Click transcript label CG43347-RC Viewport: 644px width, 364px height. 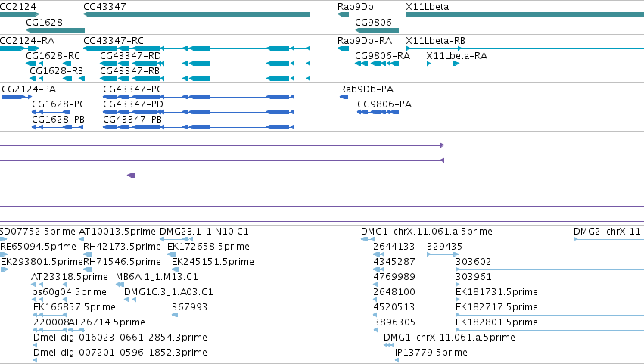click(114, 41)
